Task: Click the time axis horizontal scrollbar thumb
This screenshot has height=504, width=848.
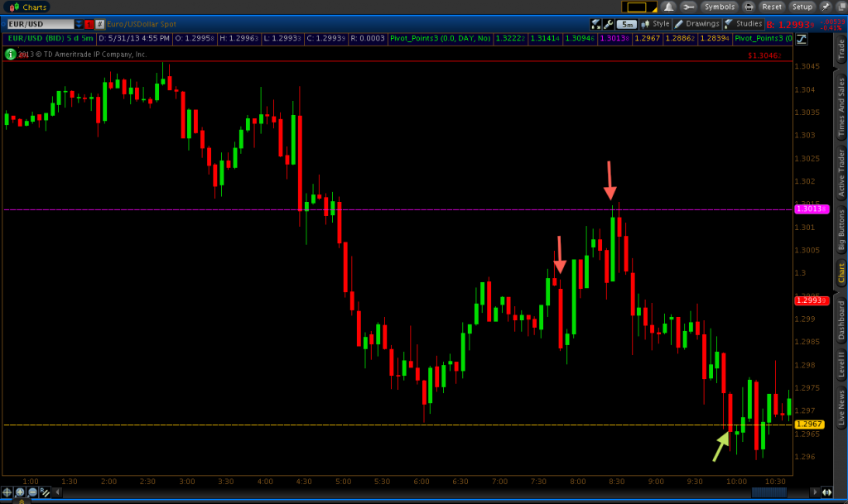Action: [769, 492]
